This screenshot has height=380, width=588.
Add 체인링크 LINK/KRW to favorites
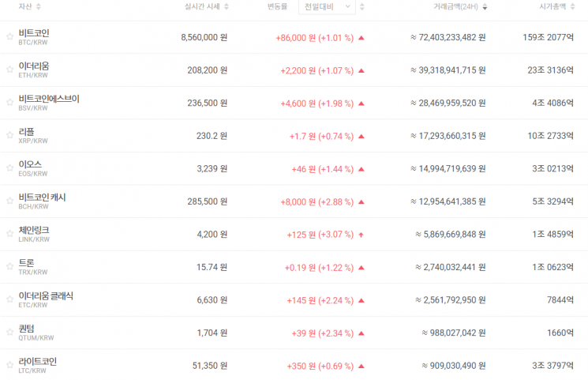click(9, 234)
